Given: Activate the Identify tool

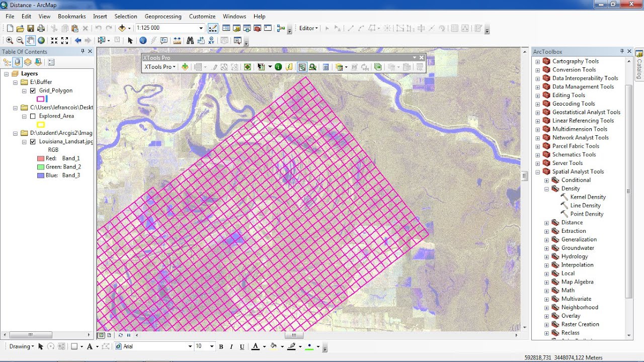Looking at the screenshot, I should (143, 40).
